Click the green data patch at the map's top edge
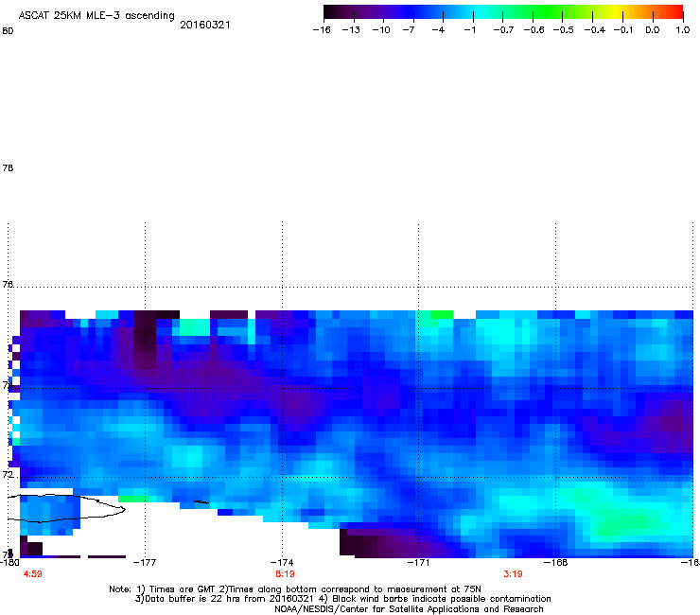 [442, 314]
